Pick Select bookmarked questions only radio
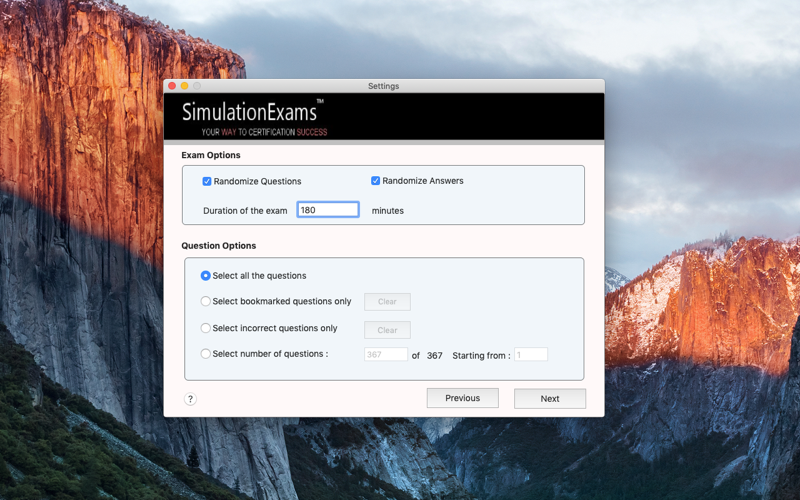This screenshot has height=500, width=800. point(206,301)
